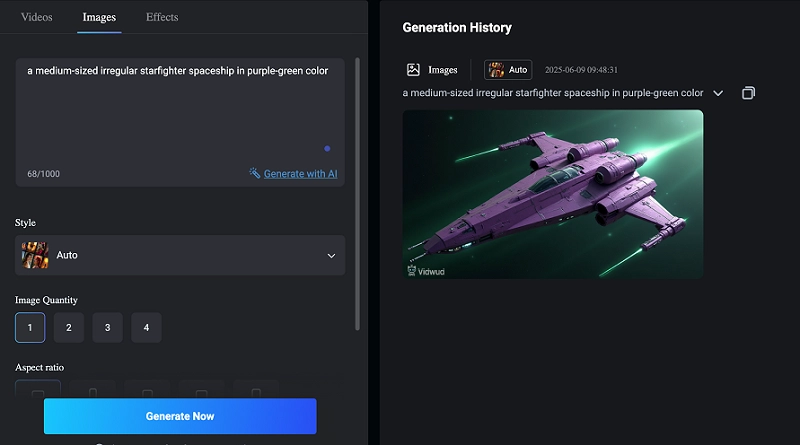The height and width of the screenshot is (445, 800).
Task: Set image quantity to 4
Action: coord(146,328)
